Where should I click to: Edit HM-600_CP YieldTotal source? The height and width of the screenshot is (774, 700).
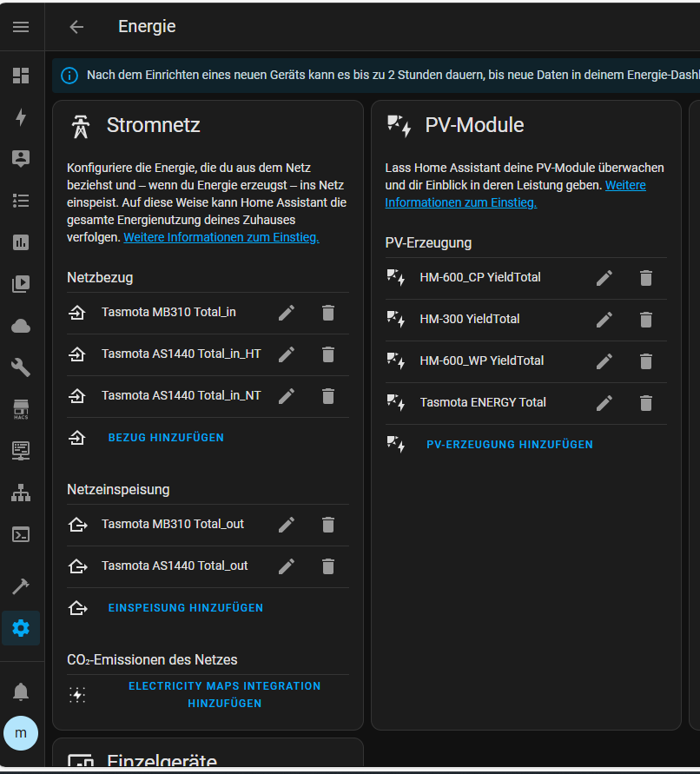(x=604, y=278)
